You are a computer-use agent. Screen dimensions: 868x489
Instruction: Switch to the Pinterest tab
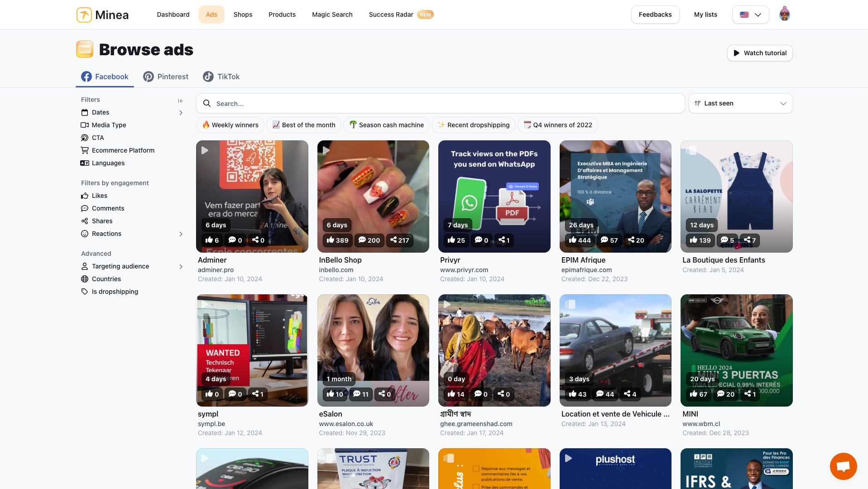166,77
